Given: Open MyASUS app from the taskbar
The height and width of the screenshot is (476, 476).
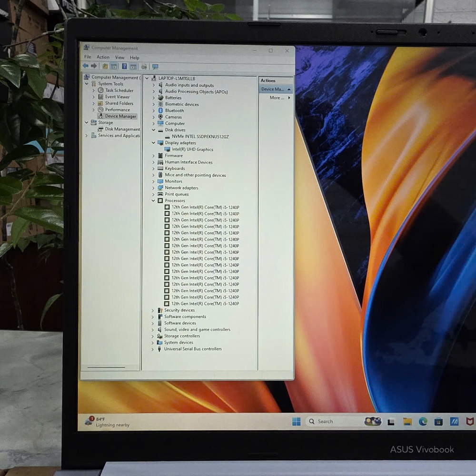Looking at the screenshot, I should [454, 421].
